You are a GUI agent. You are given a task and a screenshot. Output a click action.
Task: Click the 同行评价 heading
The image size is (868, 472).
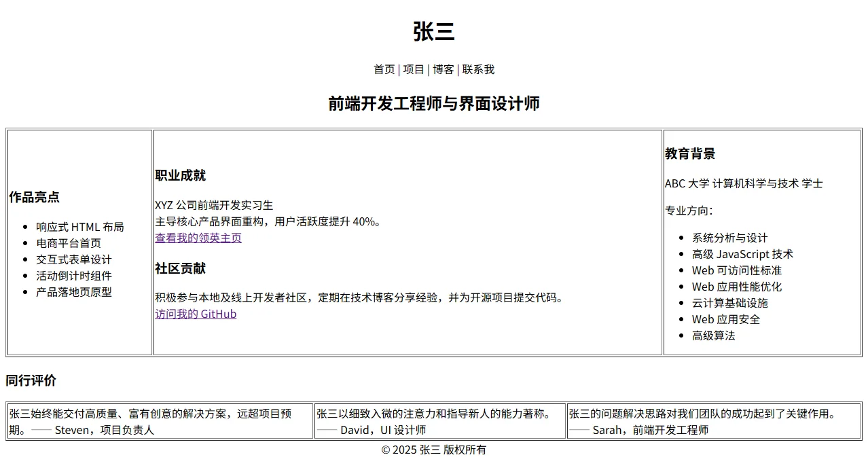tap(31, 380)
